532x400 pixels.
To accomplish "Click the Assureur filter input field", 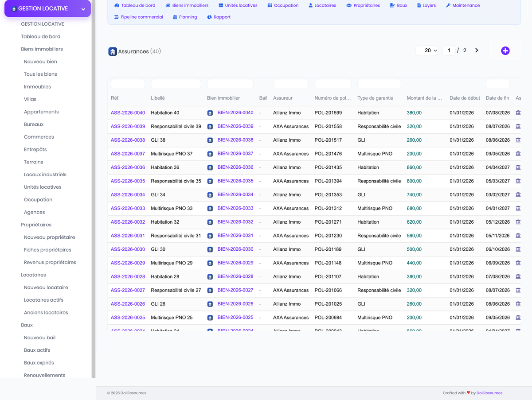I will (x=291, y=84).
